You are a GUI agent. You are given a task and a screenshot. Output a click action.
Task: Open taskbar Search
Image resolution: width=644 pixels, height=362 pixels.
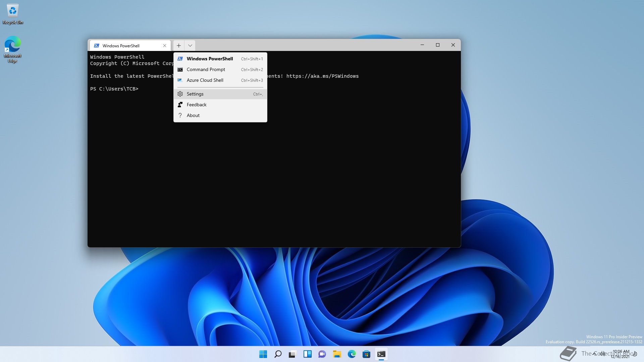click(278, 354)
